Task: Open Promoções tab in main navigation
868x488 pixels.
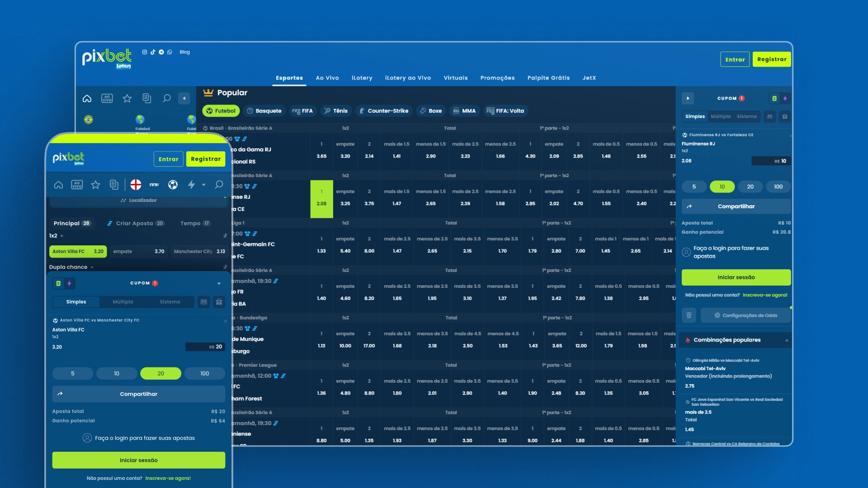Action: pyautogui.click(x=497, y=78)
